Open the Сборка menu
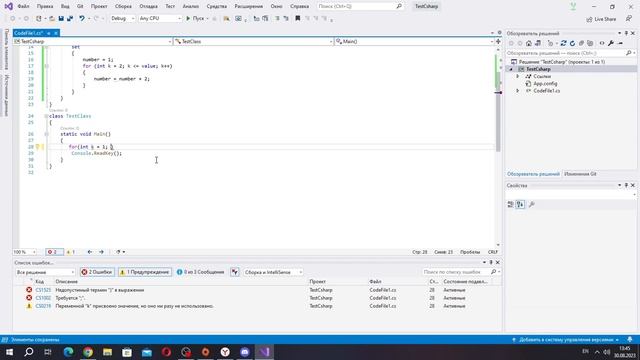The image size is (640, 360). (x=123, y=7)
